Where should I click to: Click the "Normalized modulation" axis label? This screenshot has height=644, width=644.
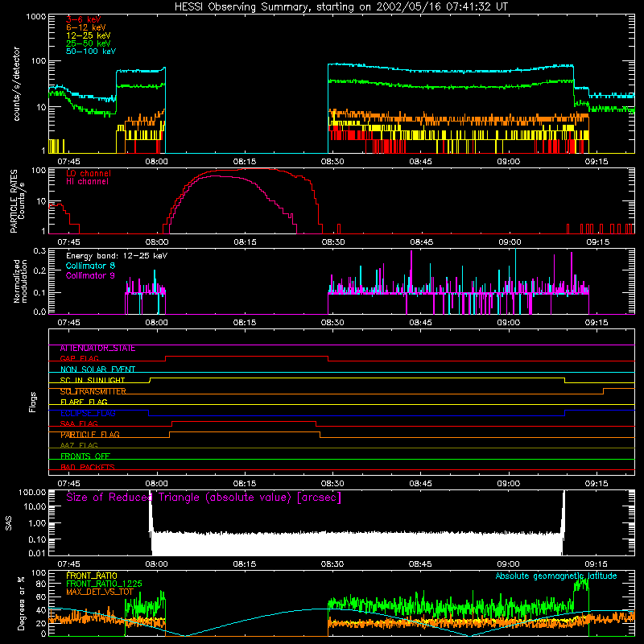[x=20, y=281]
